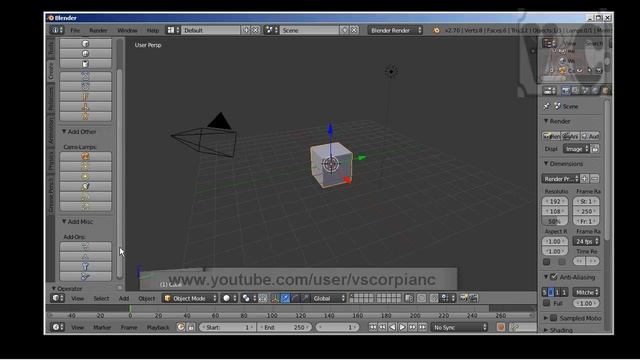Image resolution: width=640 pixels, height=360 pixels.
Task: Toggle use preview range clock icon
Action: click(x=181, y=327)
